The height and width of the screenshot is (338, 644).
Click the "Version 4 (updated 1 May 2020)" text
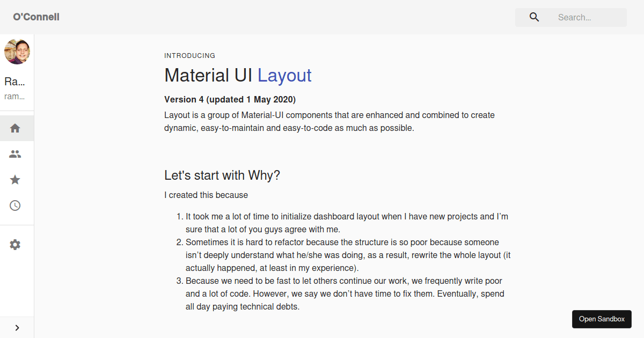(230, 99)
